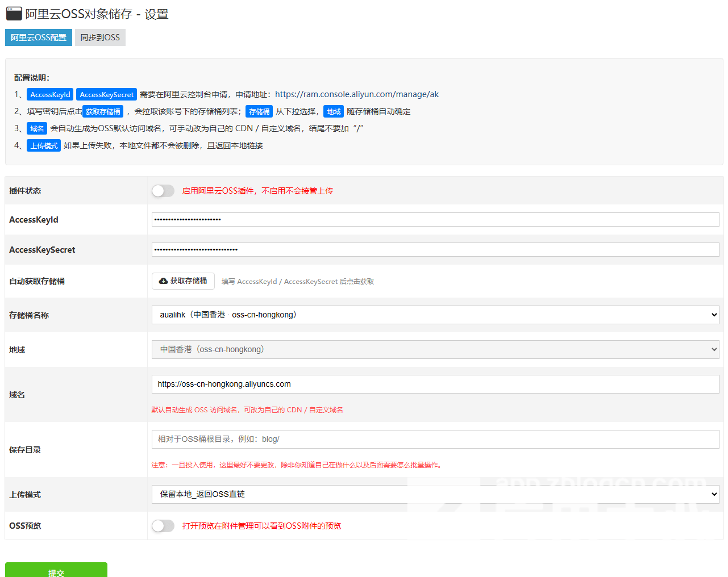The width and height of the screenshot is (728, 577).
Task: Click the 存储桶名称 row label
Action: (29, 315)
